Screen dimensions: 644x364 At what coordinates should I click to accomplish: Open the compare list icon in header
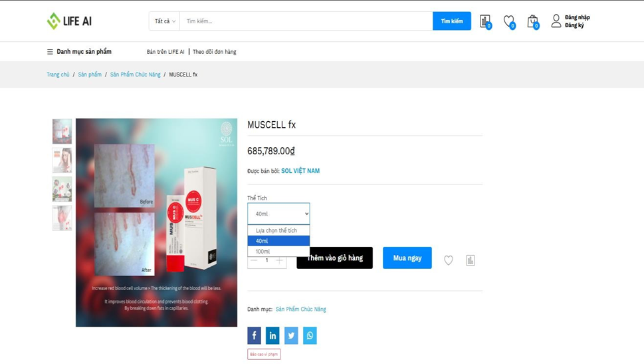click(x=485, y=21)
